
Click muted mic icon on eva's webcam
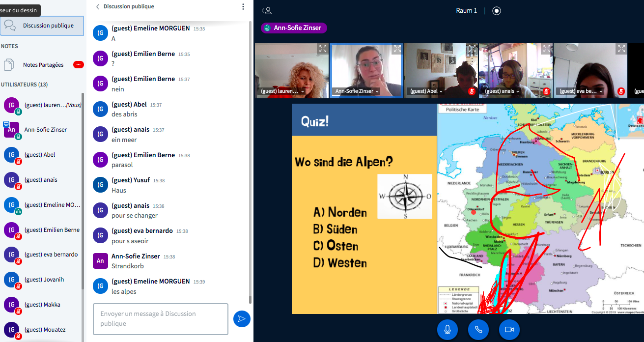(621, 91)
